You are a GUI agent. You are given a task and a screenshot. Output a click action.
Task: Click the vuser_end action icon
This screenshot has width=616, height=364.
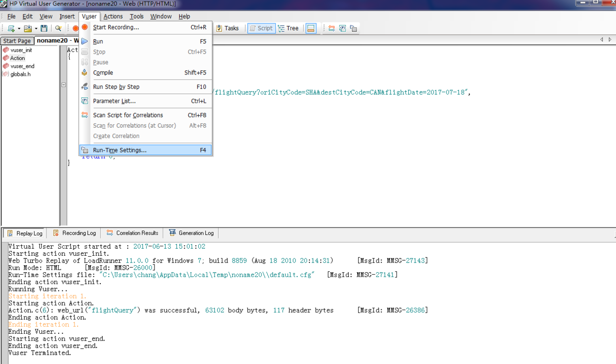tap(5, 66)
